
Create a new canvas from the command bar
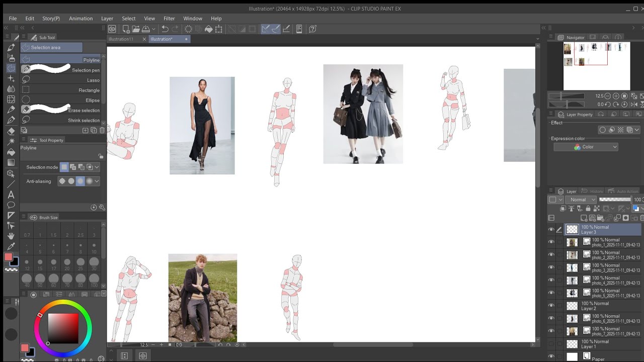(126, 29)
